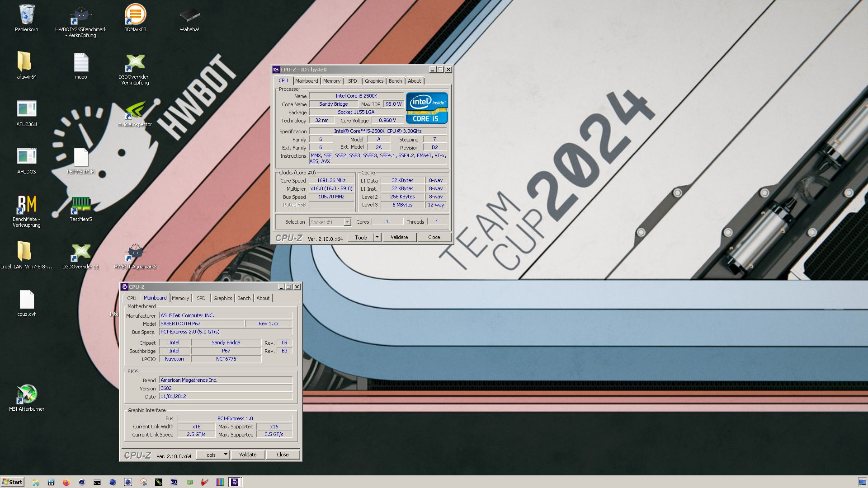Select the P6TWS.ROM file icon
868x488 pixels.
[x=81, y=160]
